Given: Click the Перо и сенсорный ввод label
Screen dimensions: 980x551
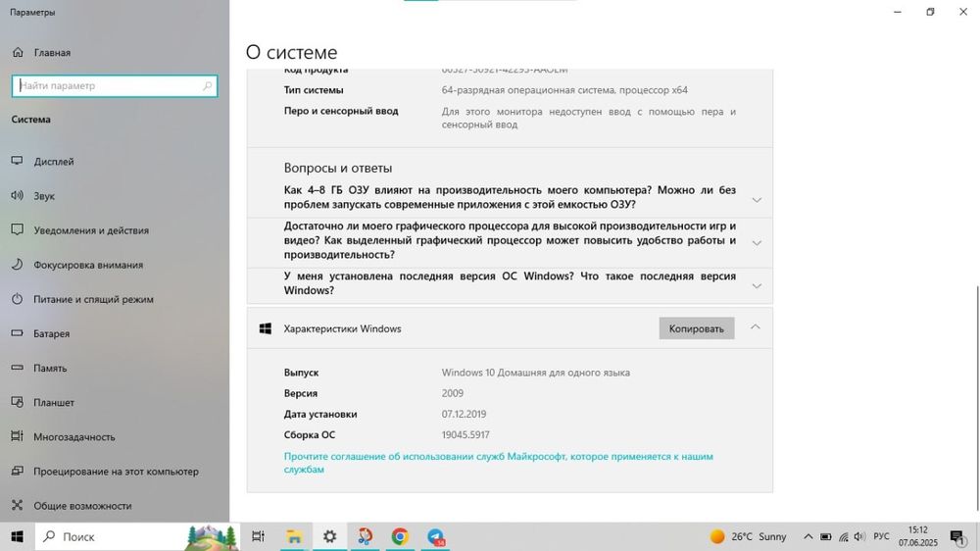Looking at the screenshot, I should (341, 111).
